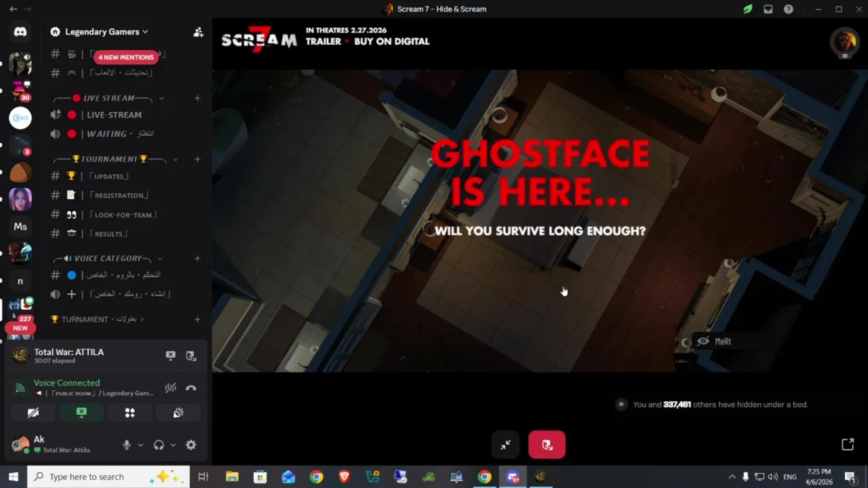
Task: Go back with the title bar arrow
Action: pyautogui.click(x=13, y=9)
